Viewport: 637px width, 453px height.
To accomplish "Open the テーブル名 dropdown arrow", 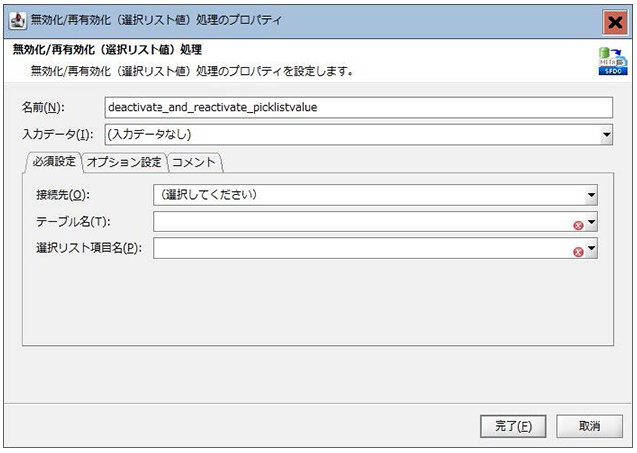I will click(x=592, y=223).
